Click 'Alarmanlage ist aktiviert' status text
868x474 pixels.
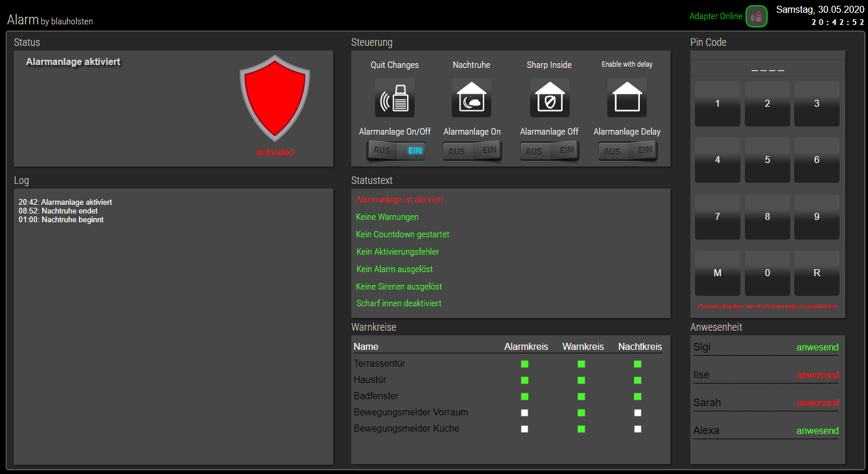click(399, 200)
